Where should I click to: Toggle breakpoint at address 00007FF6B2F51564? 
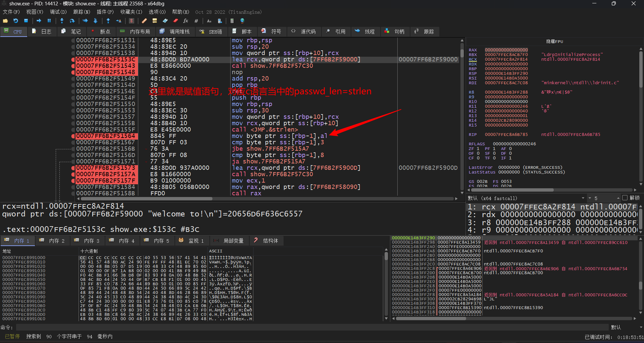click(x=73, y=136)
